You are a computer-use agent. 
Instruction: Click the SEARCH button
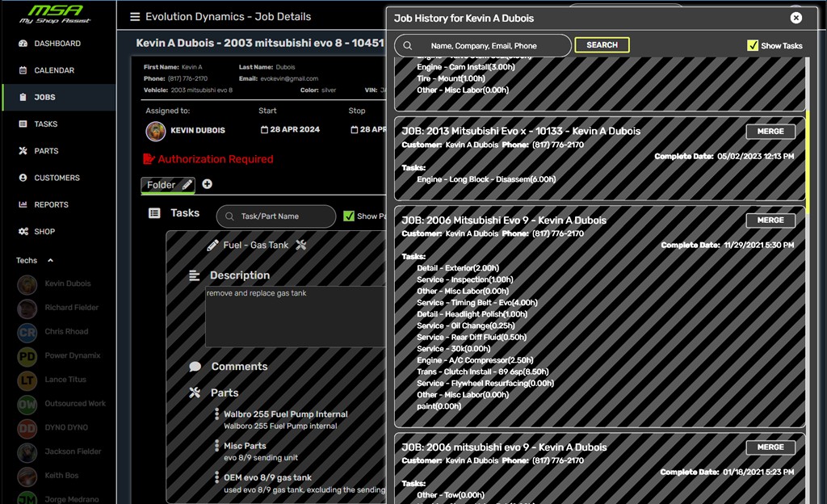coord(602,44)
